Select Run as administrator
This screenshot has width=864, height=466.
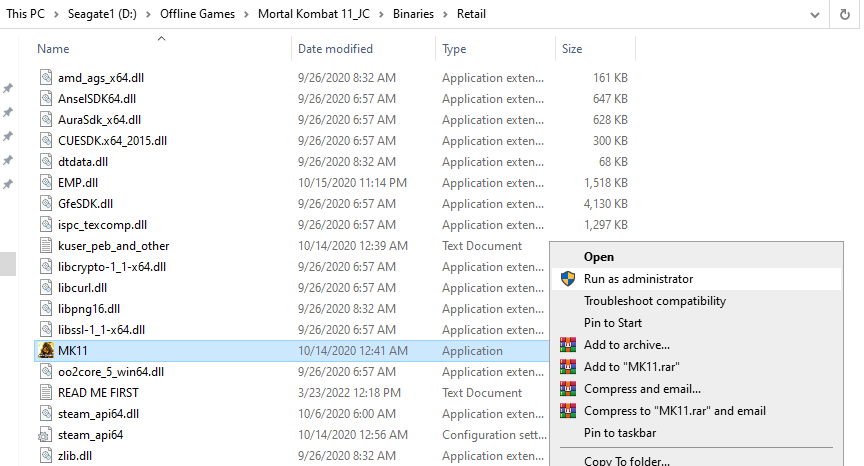(x=696, y=279)
